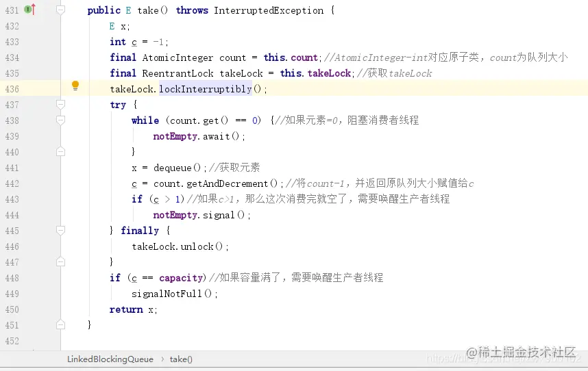Open LinkedBlockingQueue in the breadcrumb bar
The height and width of the screenshot is (371, 588).
coord(110,359)
